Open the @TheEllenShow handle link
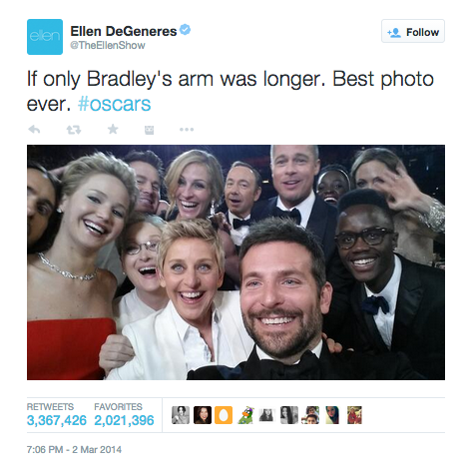The image size is (471, 476). point(108,45)
